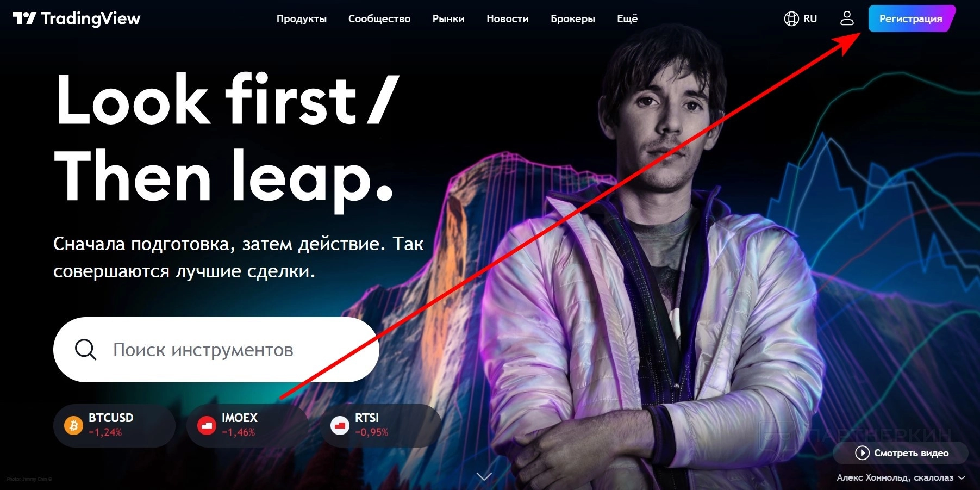Screen dimensions: 980x490
Task: Open the user profile icon
Action: pyautogui.click(x=847, y=18)
